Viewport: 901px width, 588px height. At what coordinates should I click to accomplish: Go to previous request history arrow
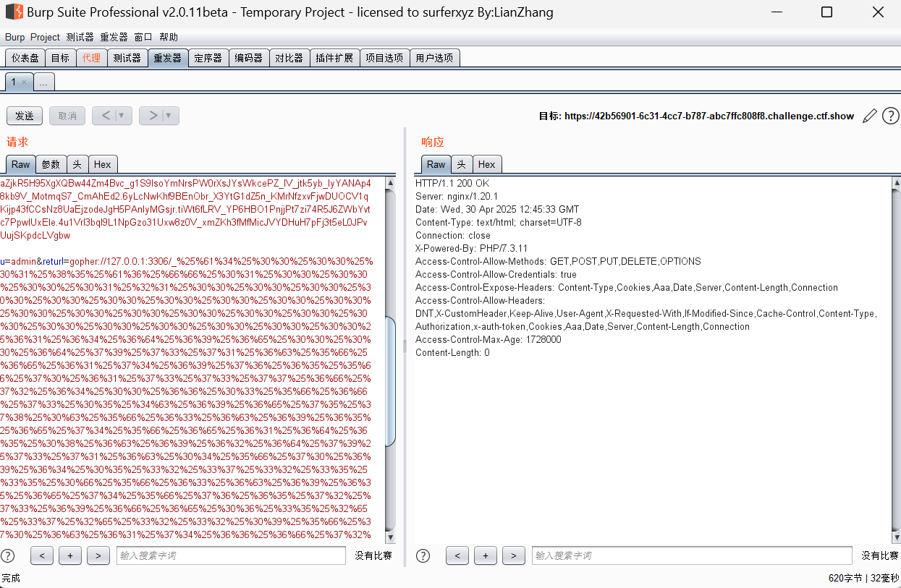[106, 116]
